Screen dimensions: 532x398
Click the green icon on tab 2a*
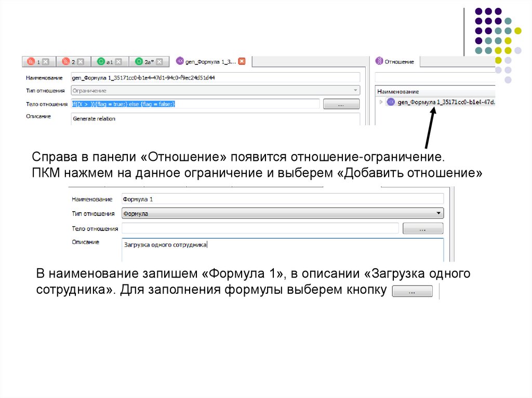point(139,61)
